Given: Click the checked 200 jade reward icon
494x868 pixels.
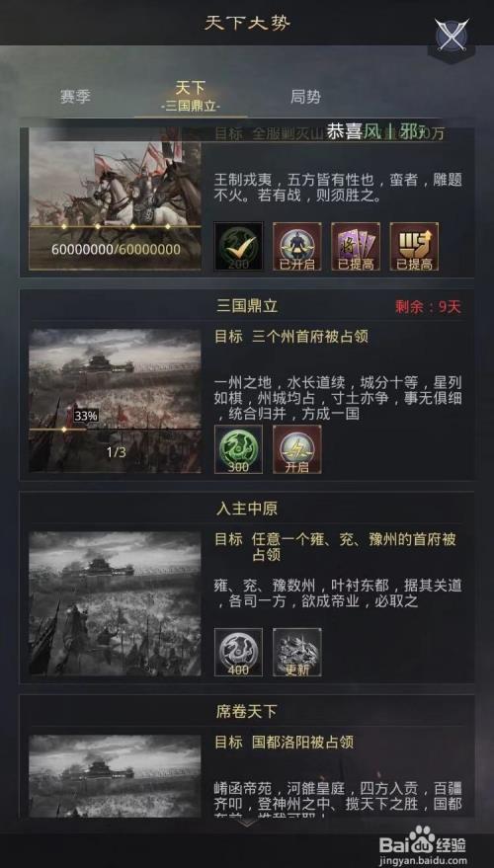Looking at the screenshot, I should pyautogui.click(x=239, y=246).
